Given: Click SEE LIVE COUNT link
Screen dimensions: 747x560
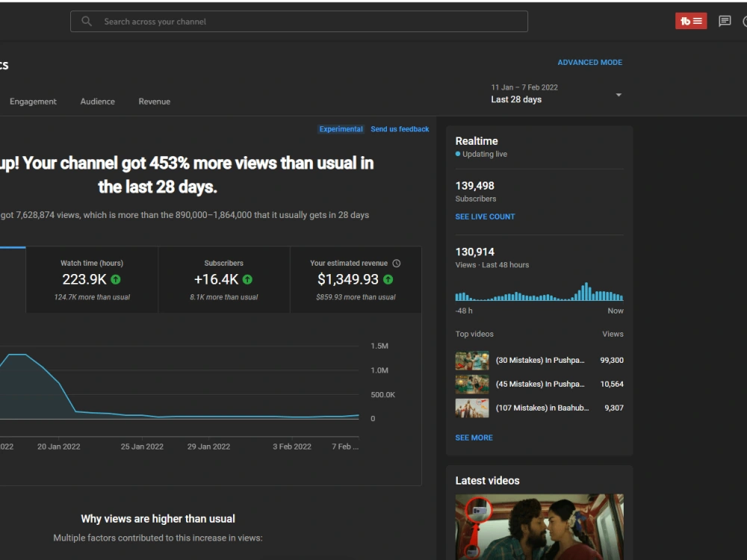Looking at the screenshot, I should [x=485, y=217].
